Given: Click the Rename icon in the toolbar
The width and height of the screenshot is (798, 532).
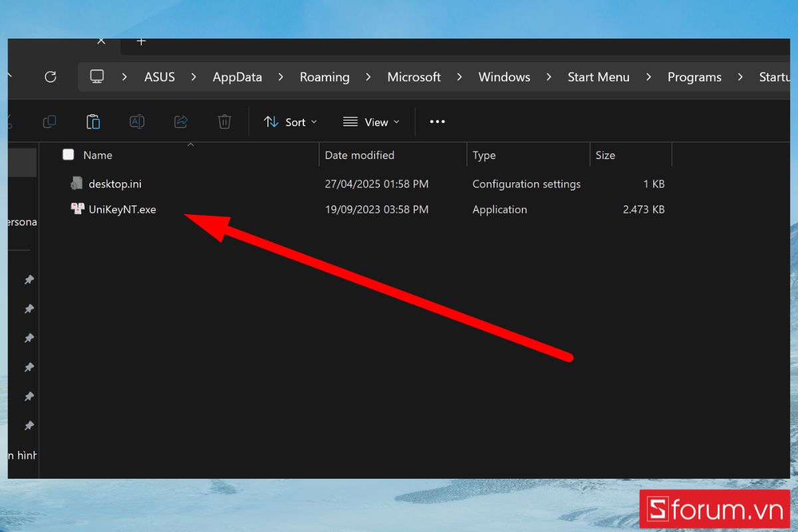Looking at the screenshot, I should coord(137,122).
